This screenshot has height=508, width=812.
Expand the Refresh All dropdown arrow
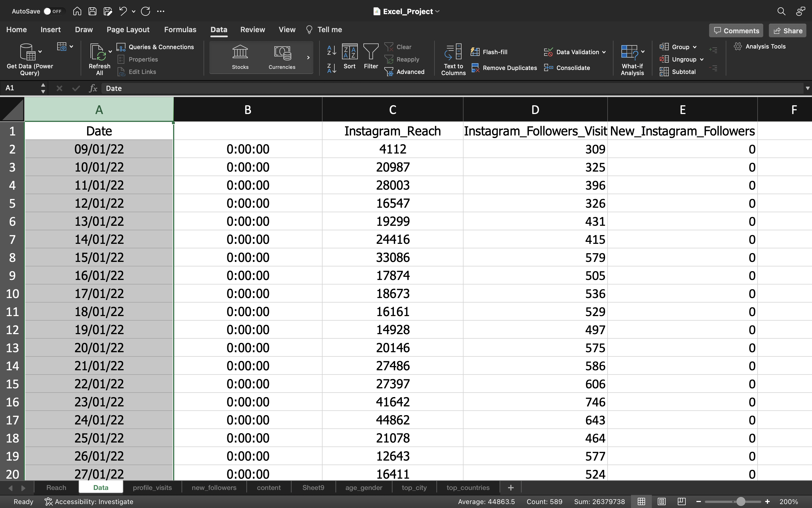[110, 52]
